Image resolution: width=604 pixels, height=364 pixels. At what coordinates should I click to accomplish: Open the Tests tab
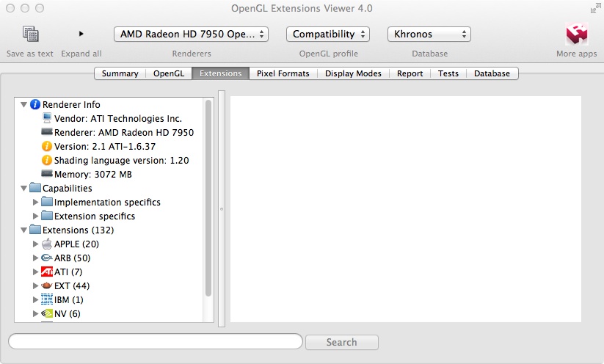(x=448, y=73)
